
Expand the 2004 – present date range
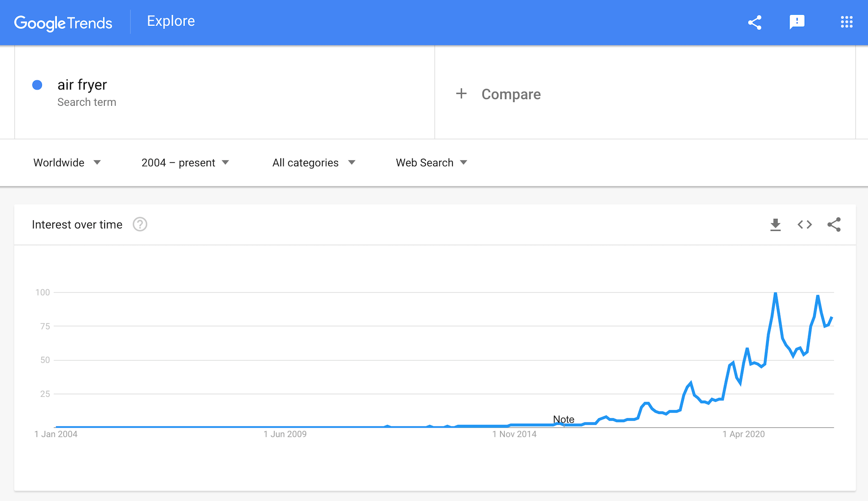click(x=185, y=163)
